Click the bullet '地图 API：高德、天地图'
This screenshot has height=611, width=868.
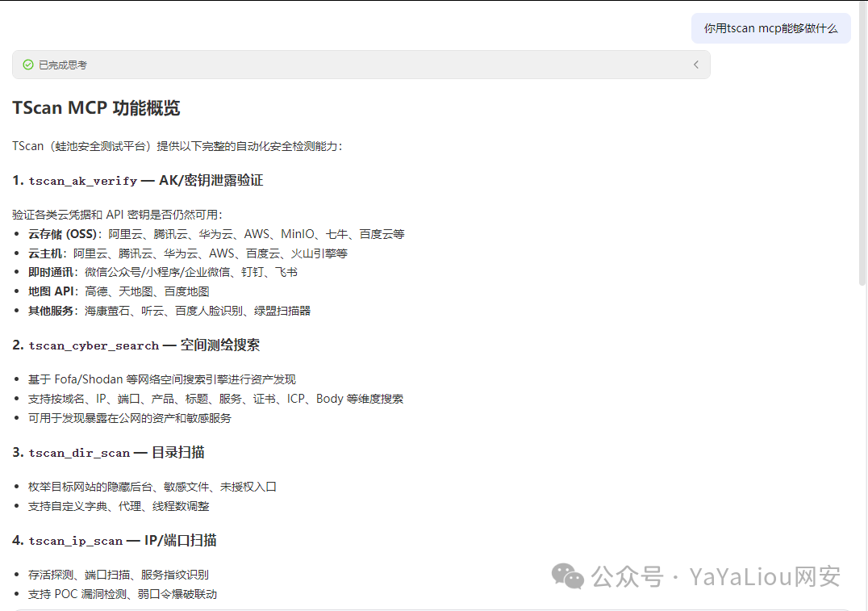119,291
